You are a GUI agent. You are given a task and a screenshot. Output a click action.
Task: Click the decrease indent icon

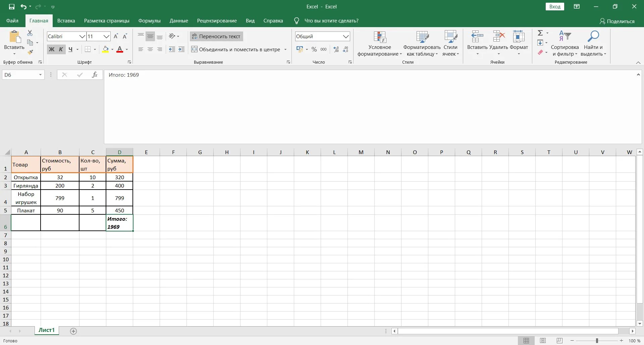point(172,49)
